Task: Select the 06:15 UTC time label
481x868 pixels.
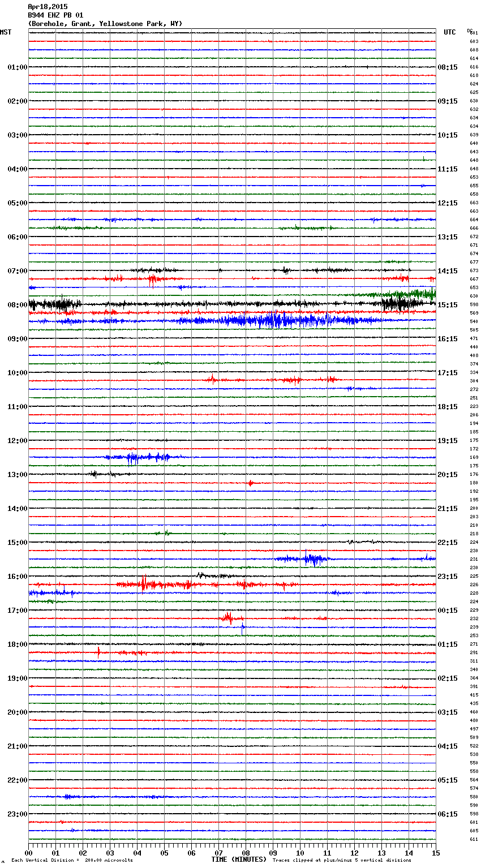Action: (448, 814)
